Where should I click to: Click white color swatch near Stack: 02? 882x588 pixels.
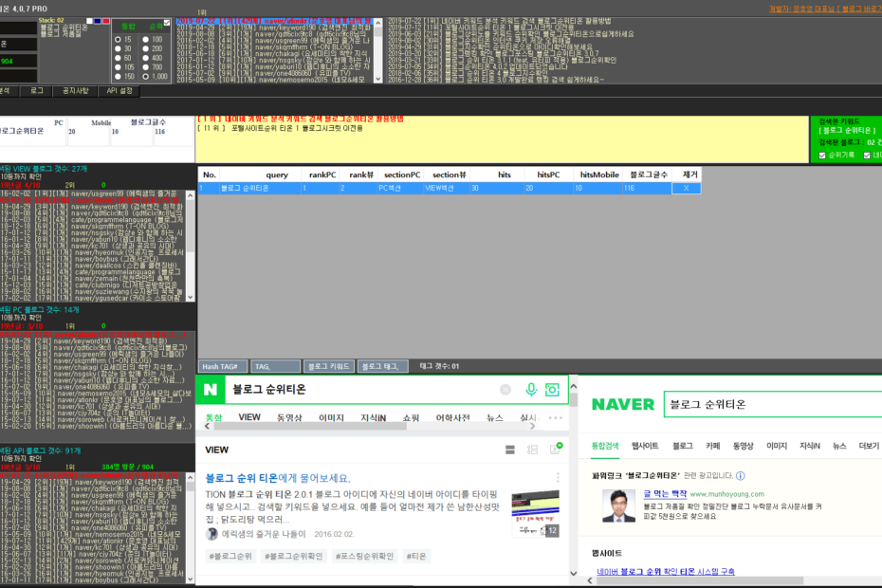coord(89,22)
